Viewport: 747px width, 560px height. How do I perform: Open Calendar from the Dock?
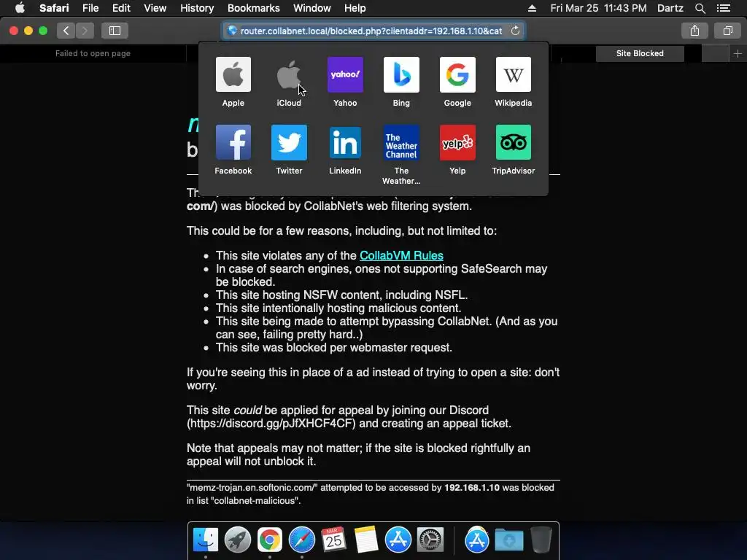(x=333, y=540)
